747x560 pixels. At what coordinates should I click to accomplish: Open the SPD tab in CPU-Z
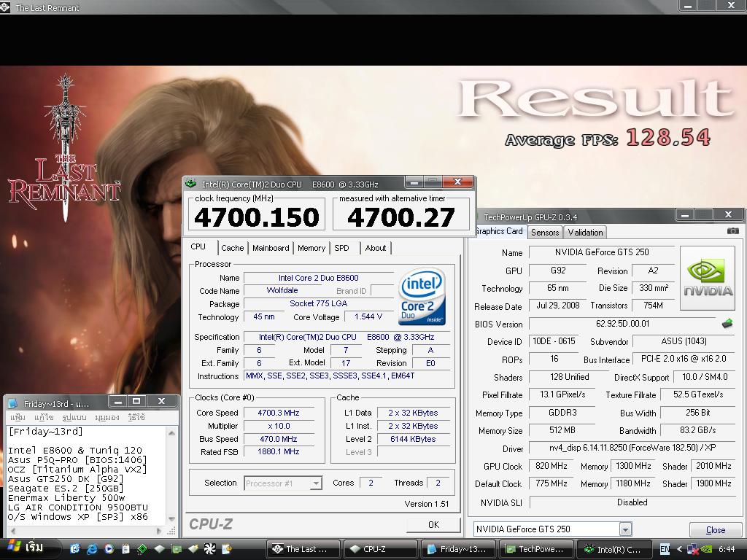point(341,248)
